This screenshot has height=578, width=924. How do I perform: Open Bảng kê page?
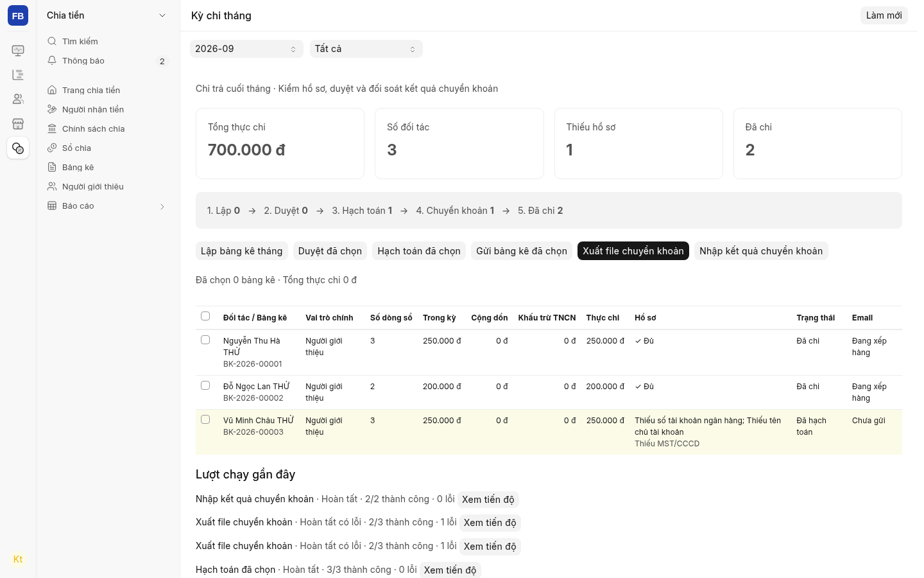(x=108, y=167)
